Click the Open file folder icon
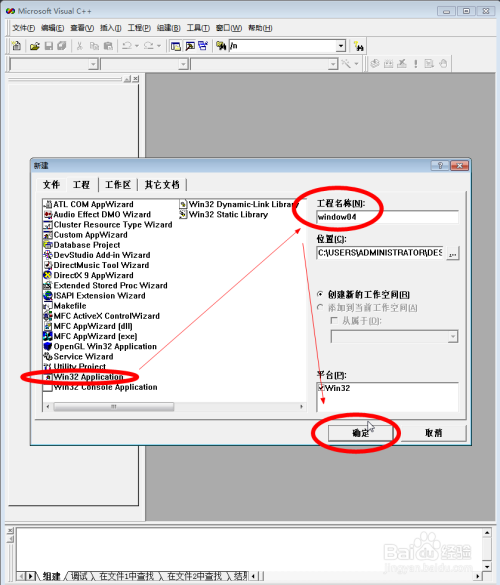This screenshot has width=500, height=585. (34, 46)
